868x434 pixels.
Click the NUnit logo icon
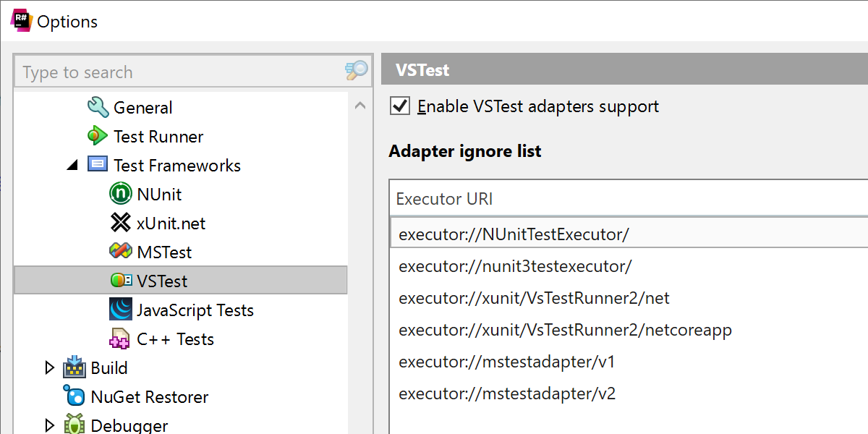tap(121, 194)
